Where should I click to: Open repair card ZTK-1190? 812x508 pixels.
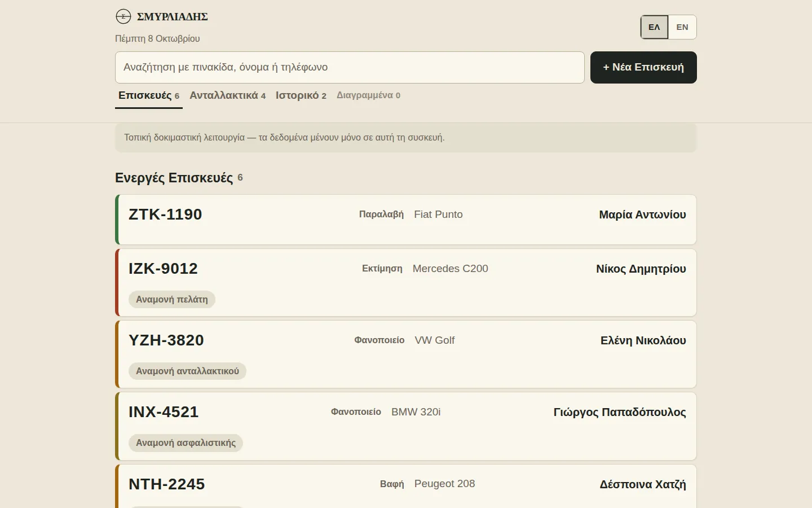click(x=406, y=220)
